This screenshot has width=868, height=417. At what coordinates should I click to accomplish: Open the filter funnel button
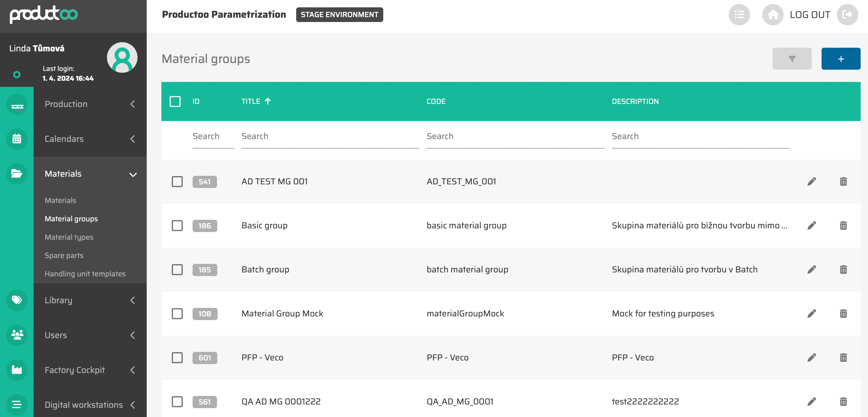click(x=792, y=59)
